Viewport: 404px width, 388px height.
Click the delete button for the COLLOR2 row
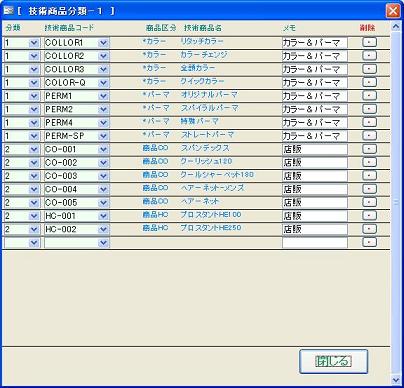[369, 55]
